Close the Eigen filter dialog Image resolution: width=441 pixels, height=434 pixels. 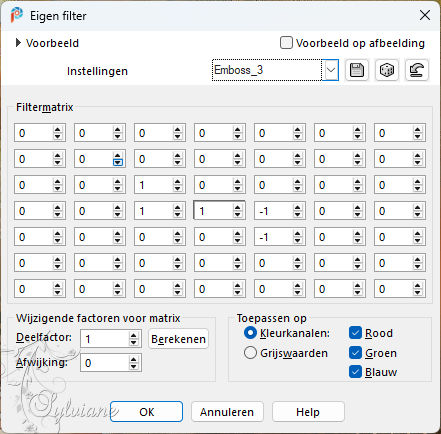click(425, 15)
